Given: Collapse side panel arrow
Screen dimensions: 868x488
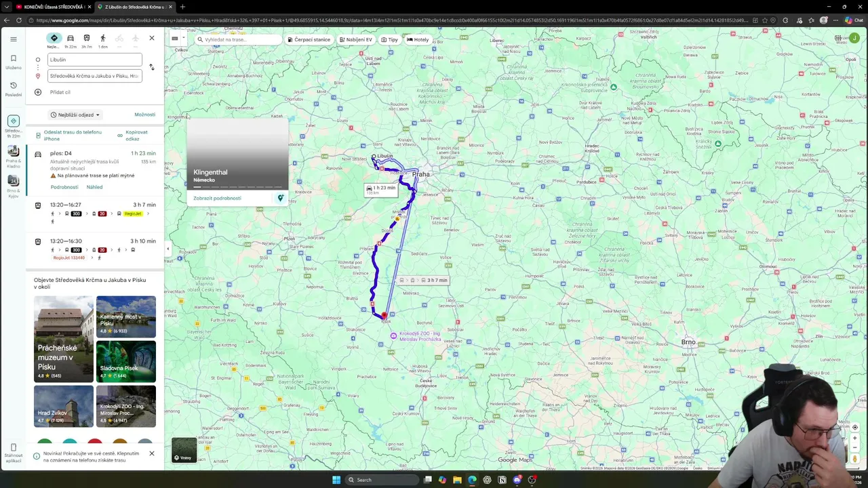Looking at the screenshot, I should pyautogui.click(x=167, y=249).
